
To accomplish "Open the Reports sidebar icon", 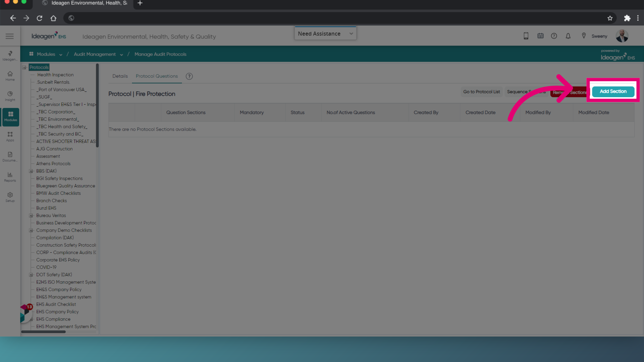I will (x=10, y=177).
